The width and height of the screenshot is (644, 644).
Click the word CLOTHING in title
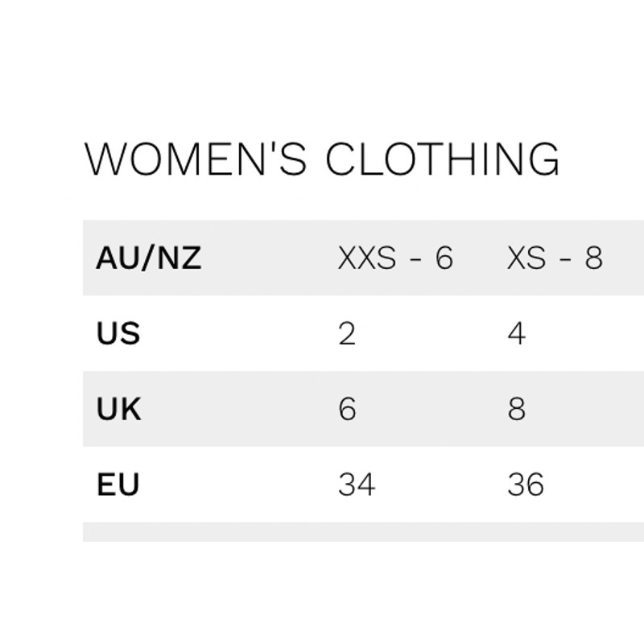[442, 159]
